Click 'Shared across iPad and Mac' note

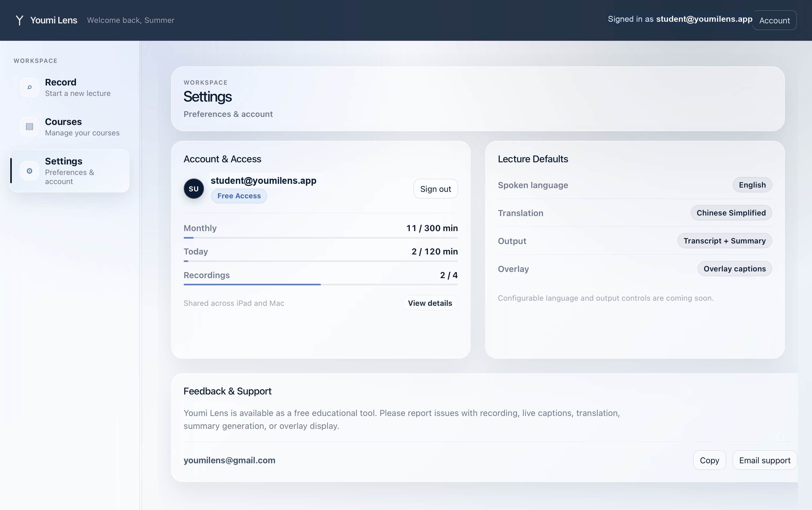point(234,303)
